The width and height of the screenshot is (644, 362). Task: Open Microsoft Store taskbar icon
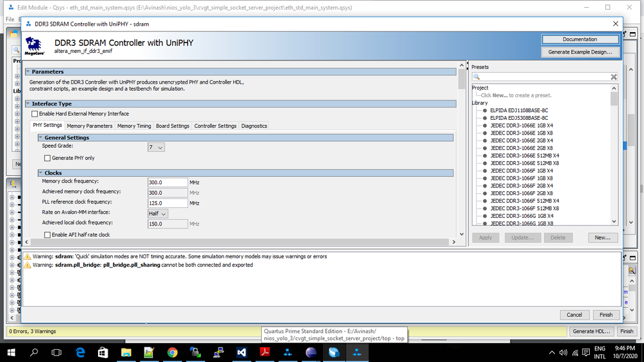102,352
